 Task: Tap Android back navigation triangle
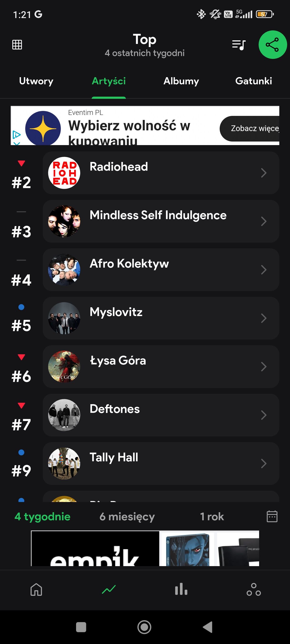coord(208,627)
